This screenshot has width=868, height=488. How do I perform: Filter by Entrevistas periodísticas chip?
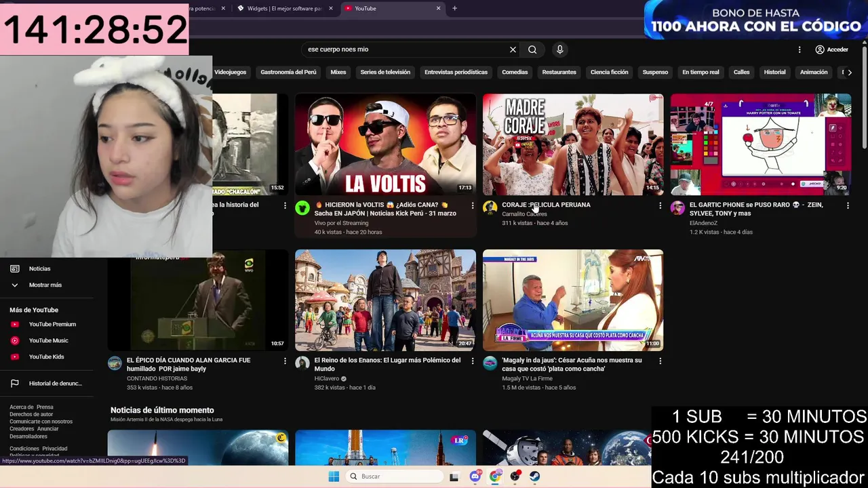pyautogui.click(x=456, y=72)
